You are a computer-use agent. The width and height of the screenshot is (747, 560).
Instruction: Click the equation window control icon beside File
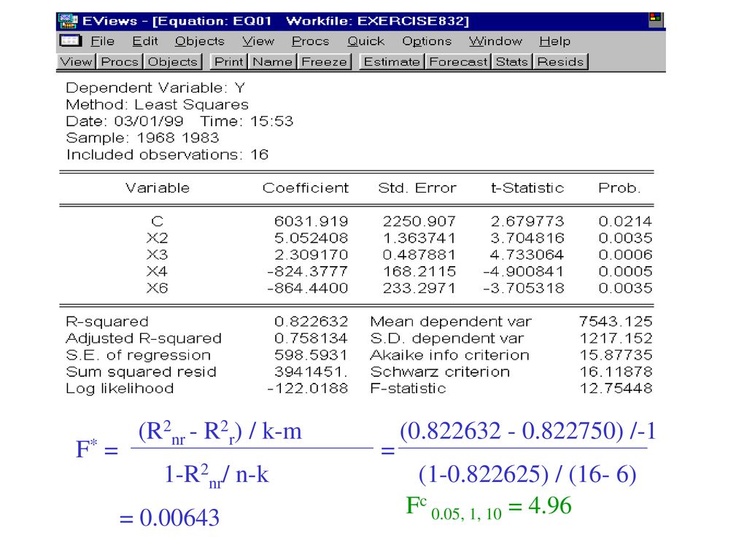click(71, 41)
